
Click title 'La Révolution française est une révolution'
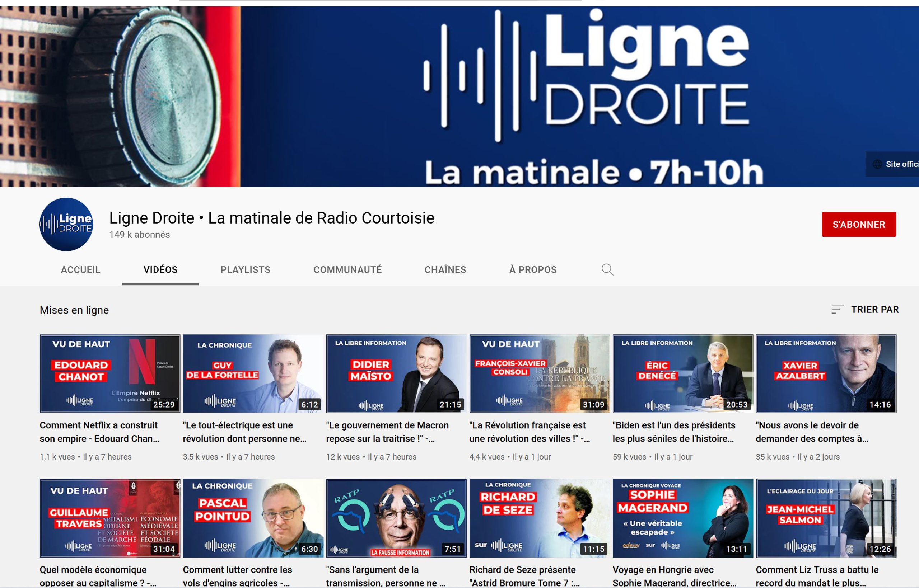[x=530, y=432]
